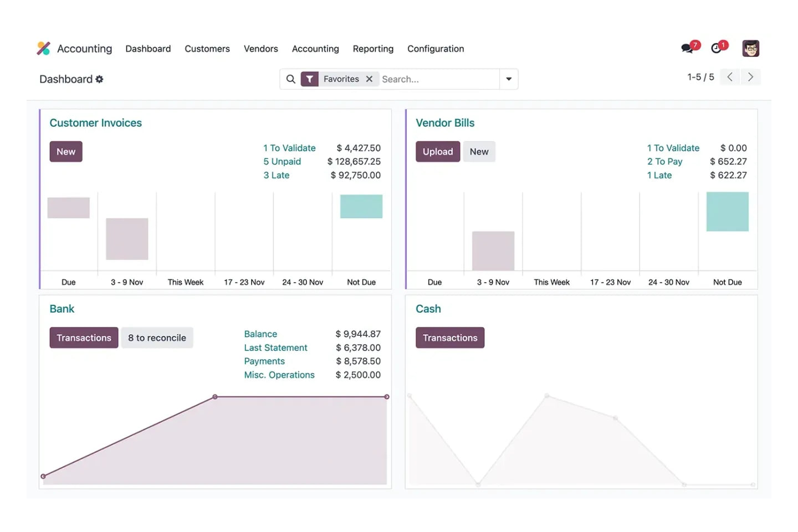Remove the Favorites filter tag
The image size is (798, 532).
click(x=369, y=79)
